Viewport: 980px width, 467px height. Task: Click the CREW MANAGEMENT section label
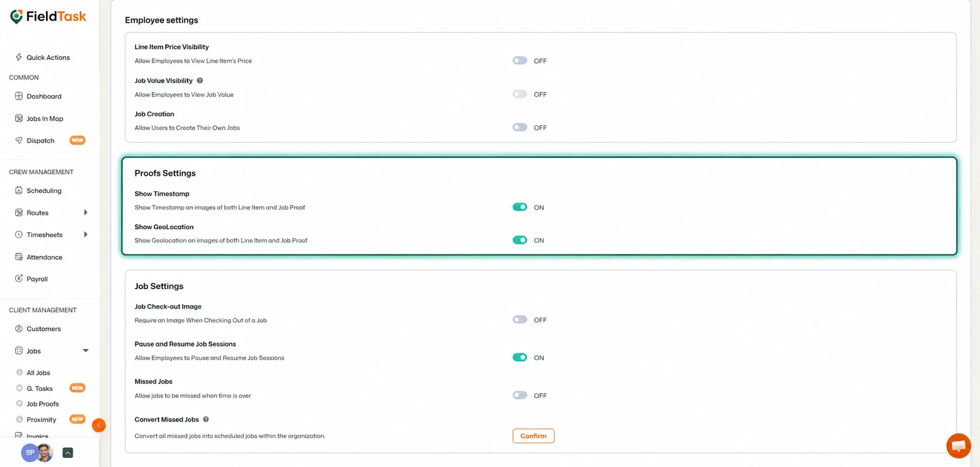[x=41, y=171]
